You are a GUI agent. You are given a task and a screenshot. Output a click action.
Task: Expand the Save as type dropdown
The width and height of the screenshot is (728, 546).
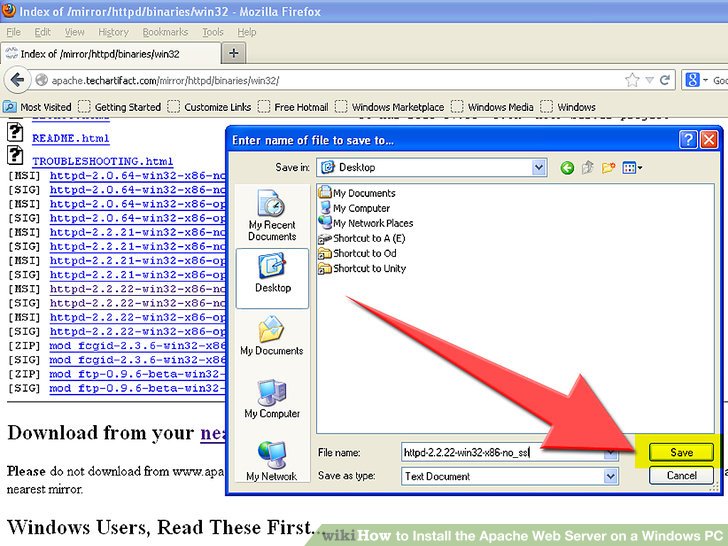tap(611, 476)
